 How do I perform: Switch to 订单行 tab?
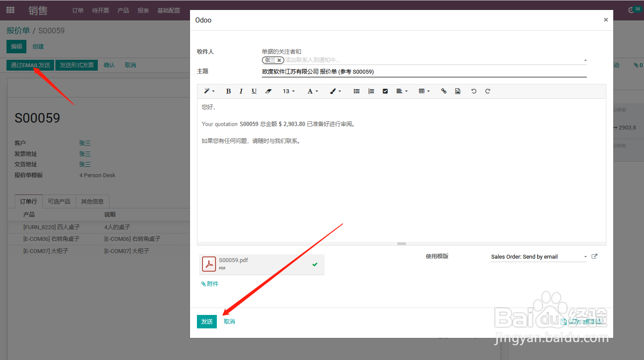pos(29,201)
